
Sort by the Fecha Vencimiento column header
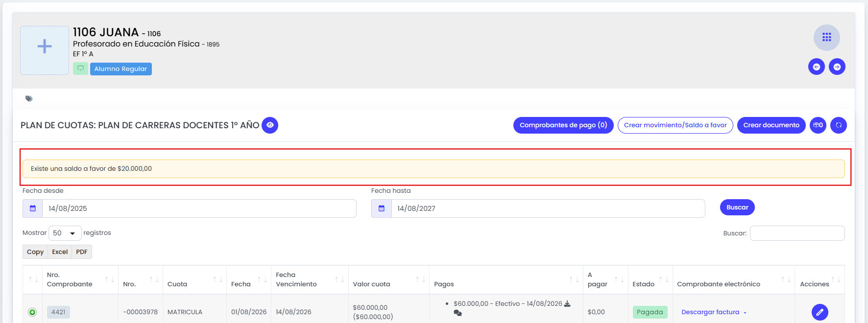(310, 279)
